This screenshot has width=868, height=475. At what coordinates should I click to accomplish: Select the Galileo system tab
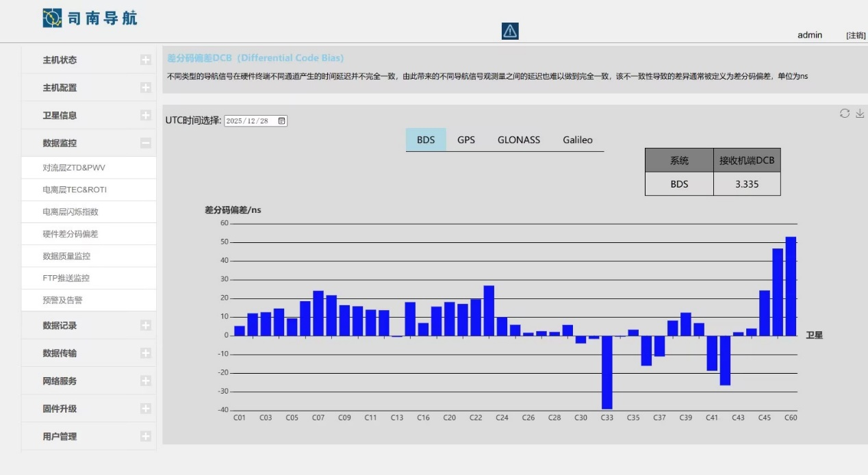[578, 140]
